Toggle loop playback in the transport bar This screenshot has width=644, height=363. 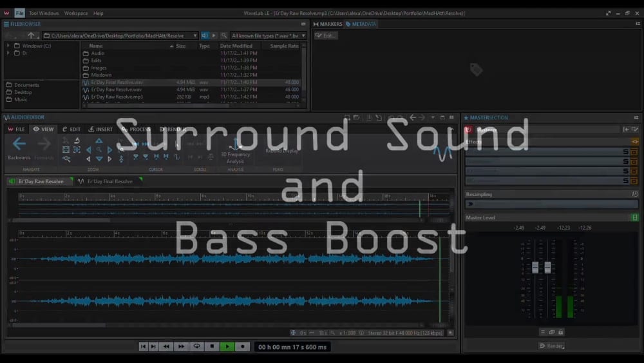[196, 346]
